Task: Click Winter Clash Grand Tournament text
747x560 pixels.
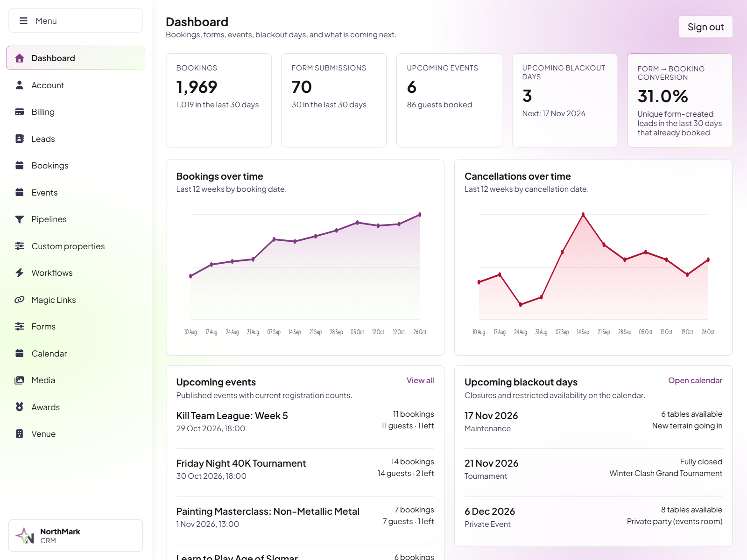Action: (x=666, y=473)
